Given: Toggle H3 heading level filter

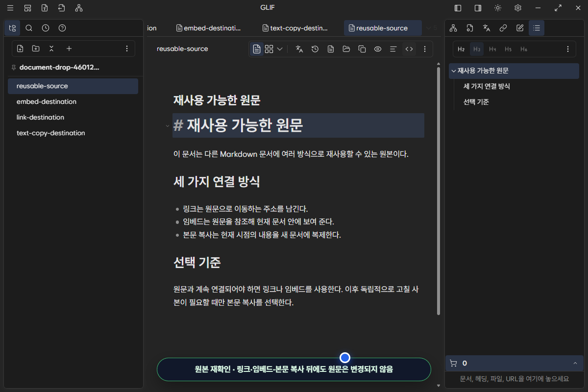Looking at the screenshot, I should [x=477, y=49].
